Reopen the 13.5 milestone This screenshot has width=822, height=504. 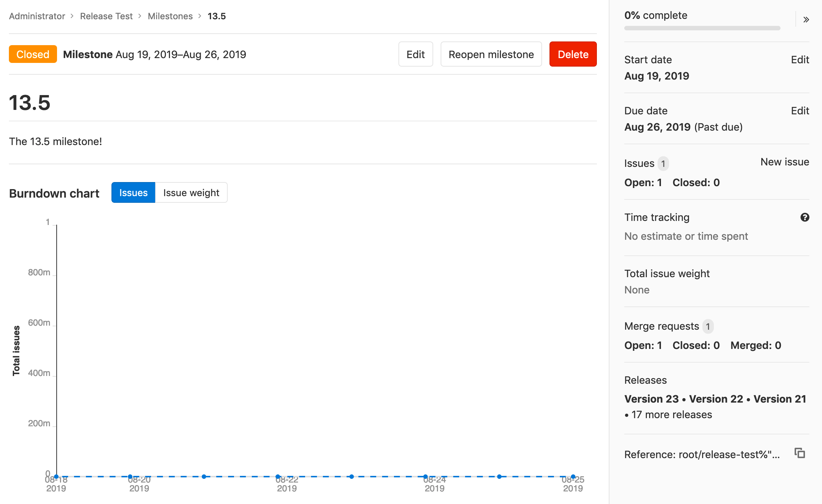coord(491,54)
